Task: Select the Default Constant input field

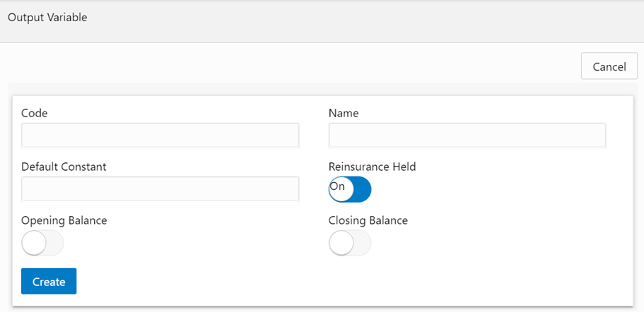Action: (x=160, y=189)
